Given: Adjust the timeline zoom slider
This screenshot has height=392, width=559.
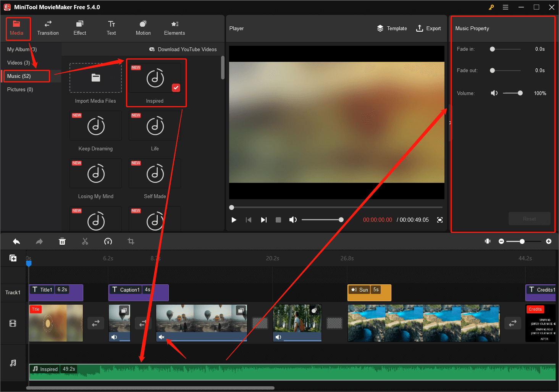Looking at the screenshot, I should (x=523, y=241).
